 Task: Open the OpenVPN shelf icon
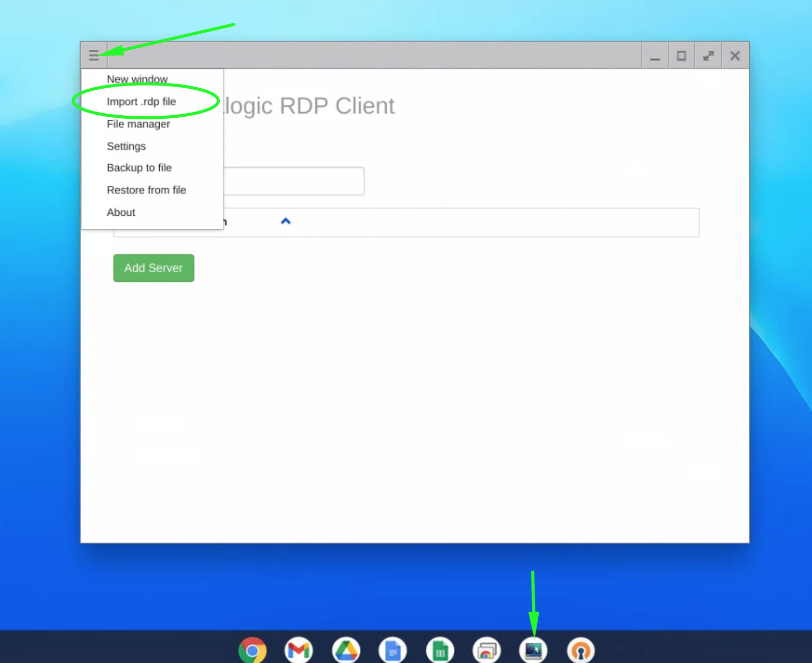point(581,651)
